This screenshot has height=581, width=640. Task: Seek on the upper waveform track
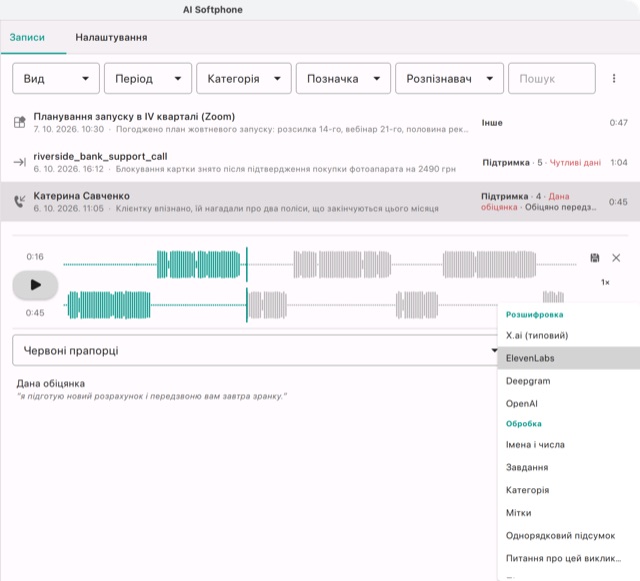click(320, 265)
